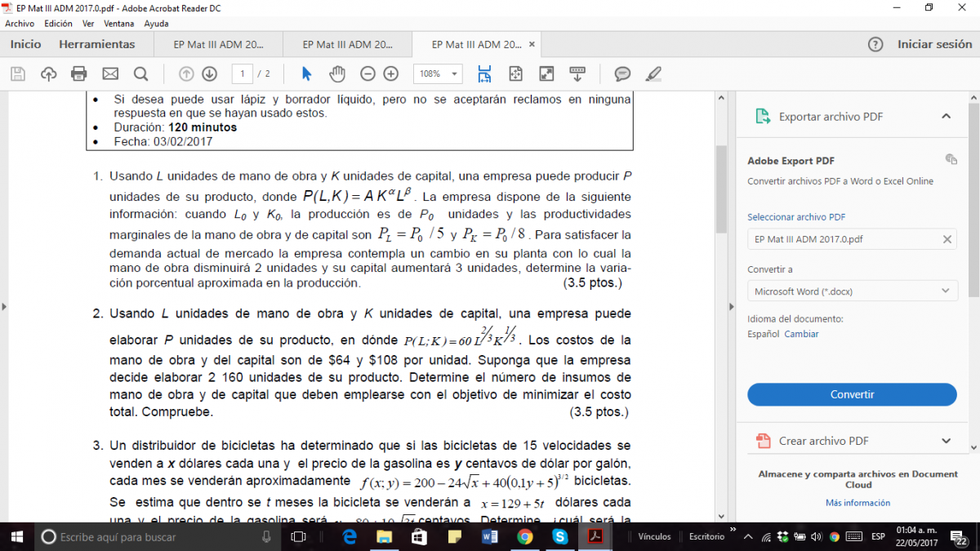Viewport: 980px width, 551px height.
Task: Open the Microsoft Word format dropdown
Action: (852, 291)
